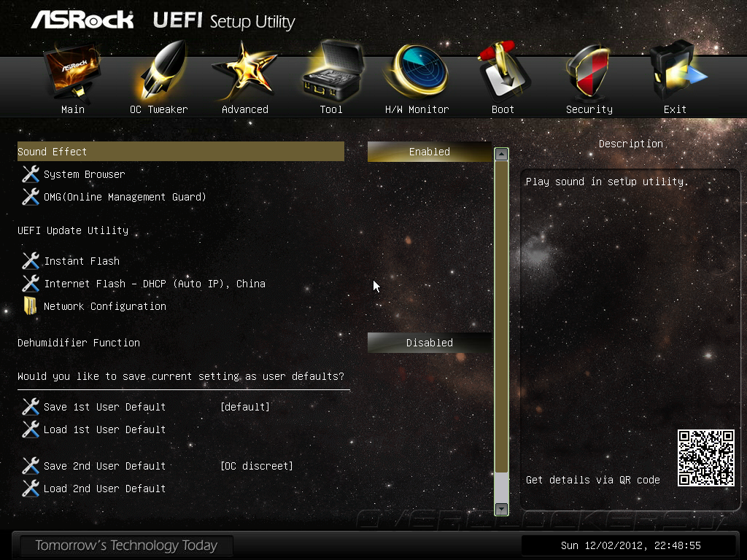The height and width of the screenshot is (560, 747).
Task: Click the date and time display
Action: [631, 545]
